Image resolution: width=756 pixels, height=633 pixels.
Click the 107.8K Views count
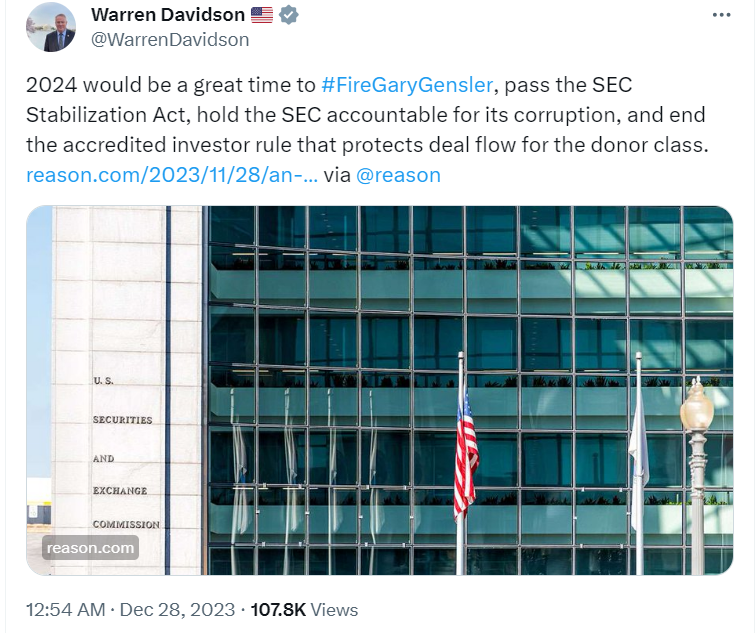(303, 609)
